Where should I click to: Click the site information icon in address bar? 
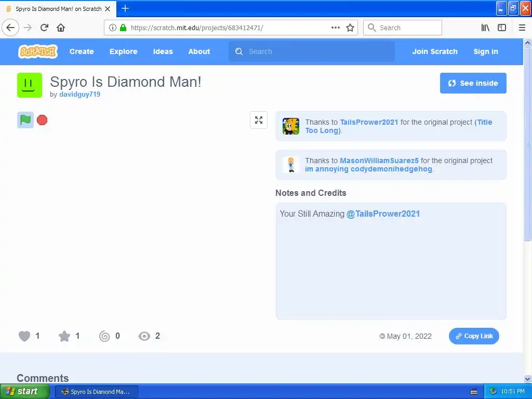coord(113,28)
